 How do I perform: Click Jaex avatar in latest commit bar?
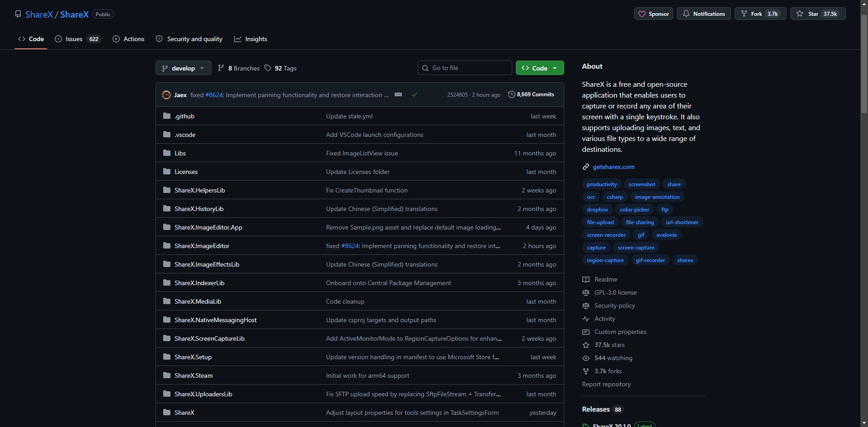[x=166, y=95]
